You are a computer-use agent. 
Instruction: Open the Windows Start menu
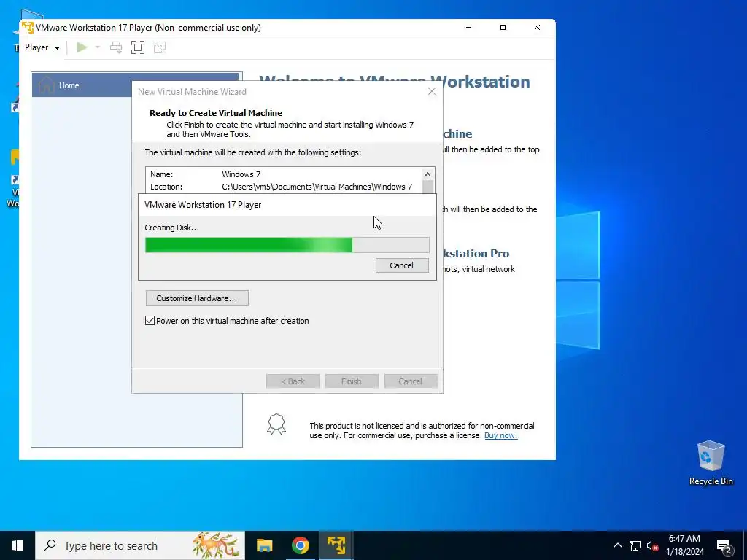pyautogui.click(x=18, y=545)
